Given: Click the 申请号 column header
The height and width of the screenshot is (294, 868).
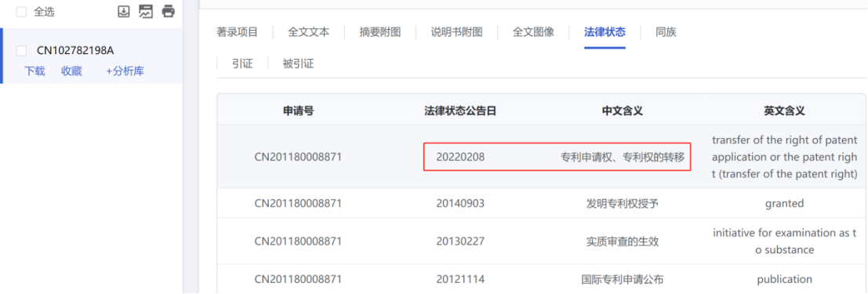Looking at the screenshot, I should click(299, 111).
